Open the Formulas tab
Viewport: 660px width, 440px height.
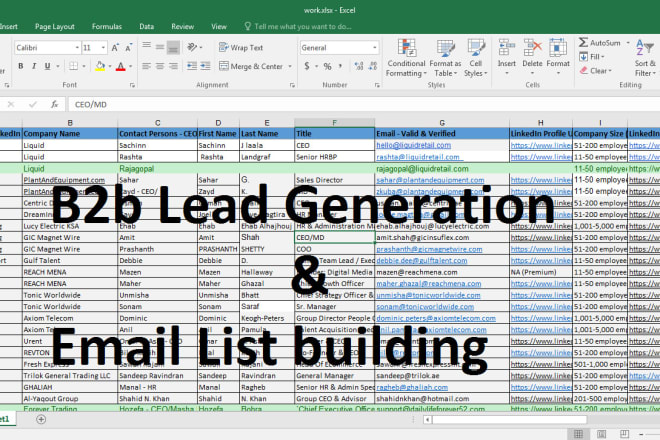point(107,27)
